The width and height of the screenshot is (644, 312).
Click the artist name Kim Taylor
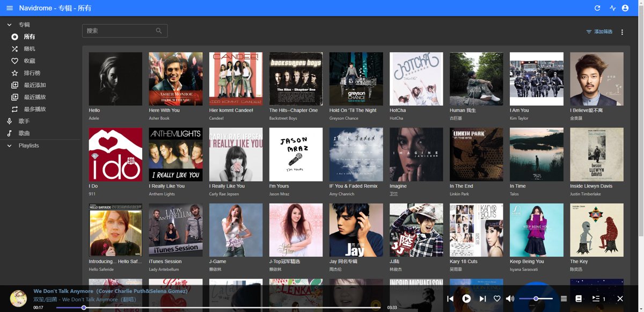pos(519,118)
